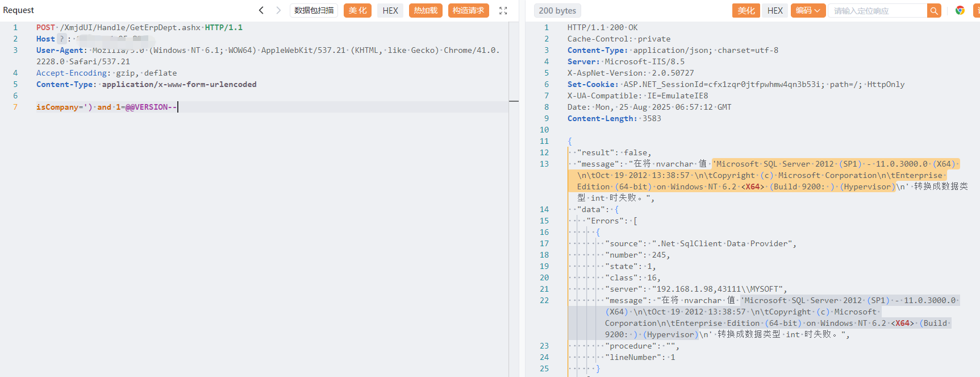The height and width of the screenshot is (377, 980).
Task: Click line number 13 in response gutter
Action: coord(544,164)
